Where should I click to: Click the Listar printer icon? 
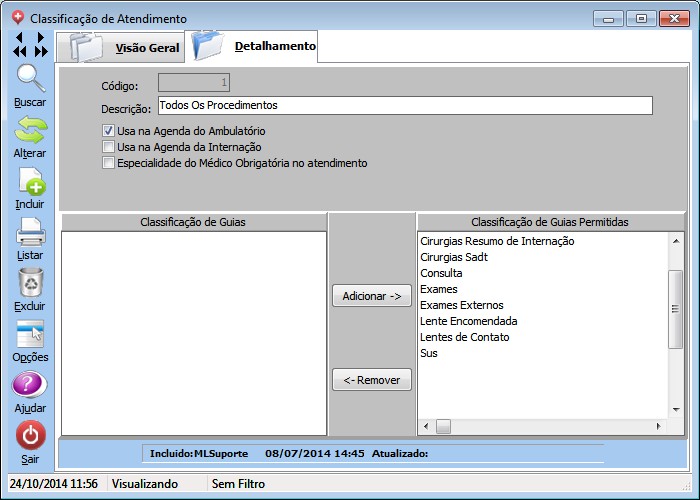(30, 232)
